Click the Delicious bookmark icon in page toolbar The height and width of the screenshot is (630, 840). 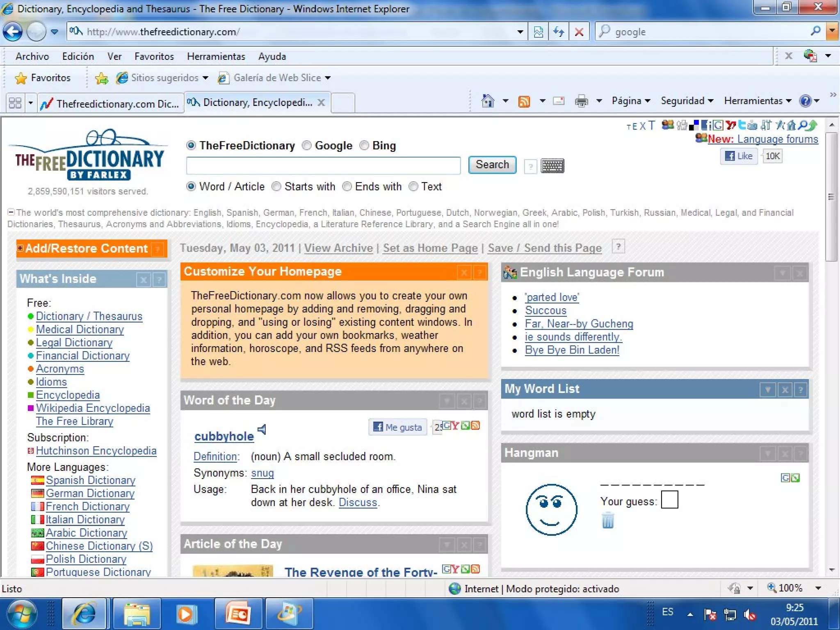(694, 125)
